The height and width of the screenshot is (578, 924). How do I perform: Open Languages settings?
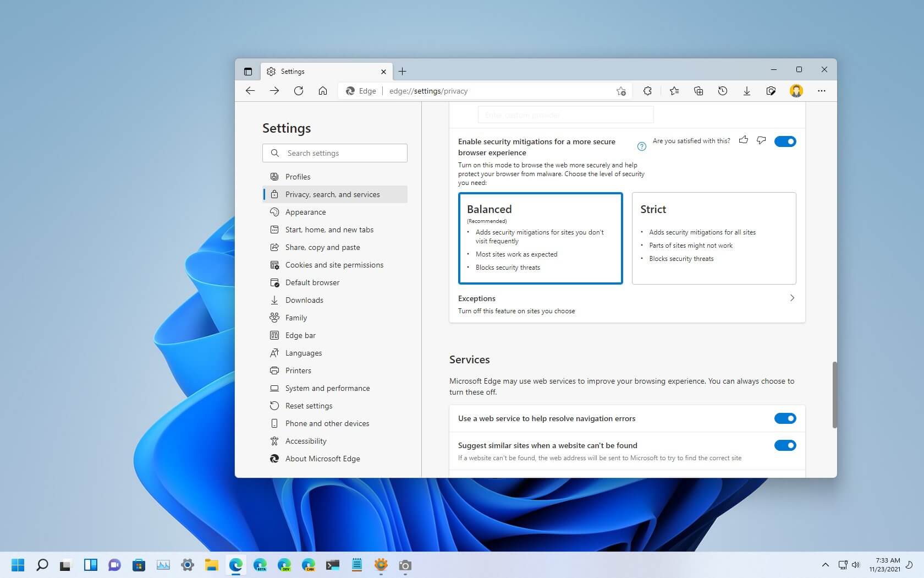[335, 353]
